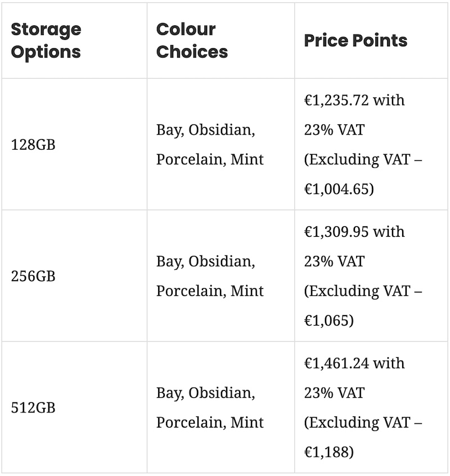Image resolution: width=450 pixels, height=476 pixels.
Task: Select the 128GB storage cell
Action: [33, 145]
